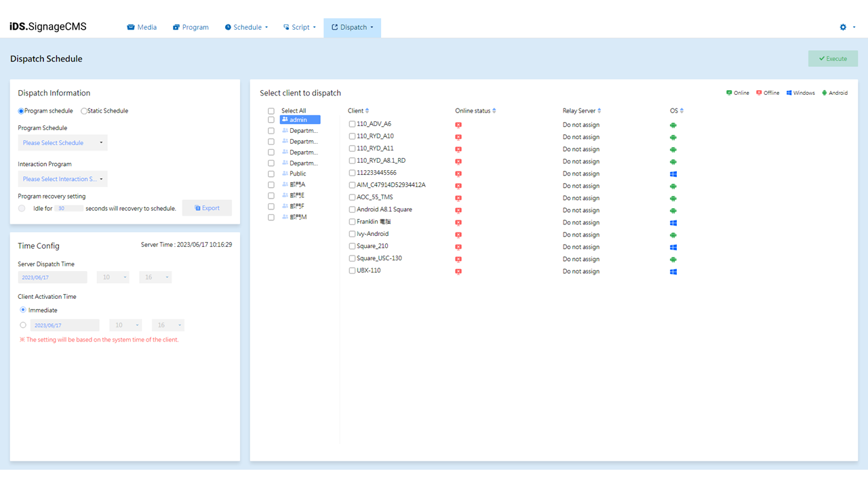Click Android OS icon for Ivy-Android
The image size is (868, 488).
pyautogui.click(x=673, y=235)
